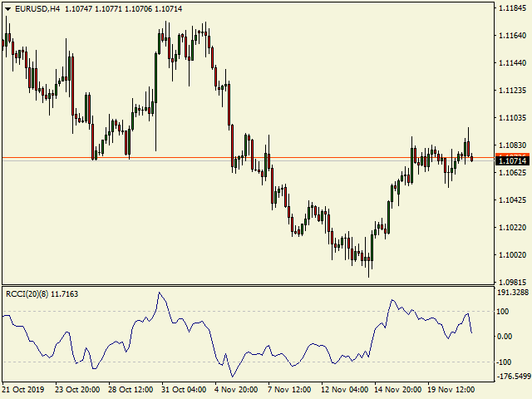
Task: Click the RCCI(20)(8) indicator label
Action: point(27,293)
